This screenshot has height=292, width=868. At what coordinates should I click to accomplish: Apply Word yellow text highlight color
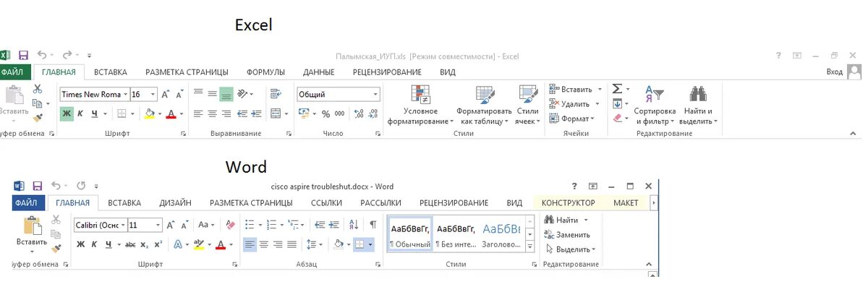pyautogui.click(x=198, y=244)
